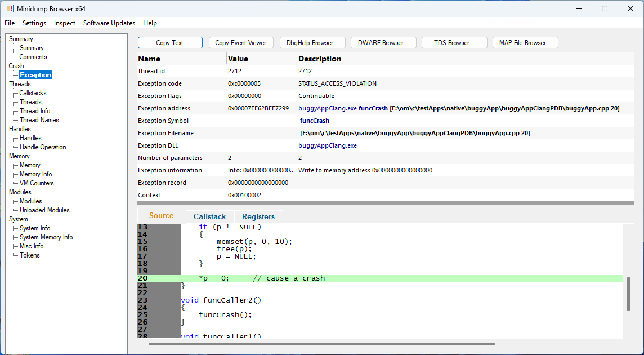Select Modules child item under Modules
Screen dimensions: 644x355
pos(31,201)
